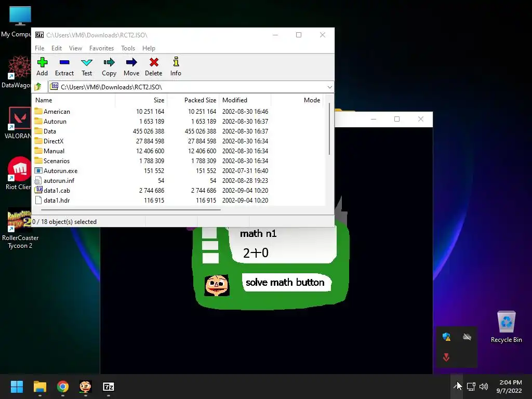Image resolution: width=532 pixels, height=399 pixels.
Task: Open the volume speaker tray icon
Action: tap(484, 386)
